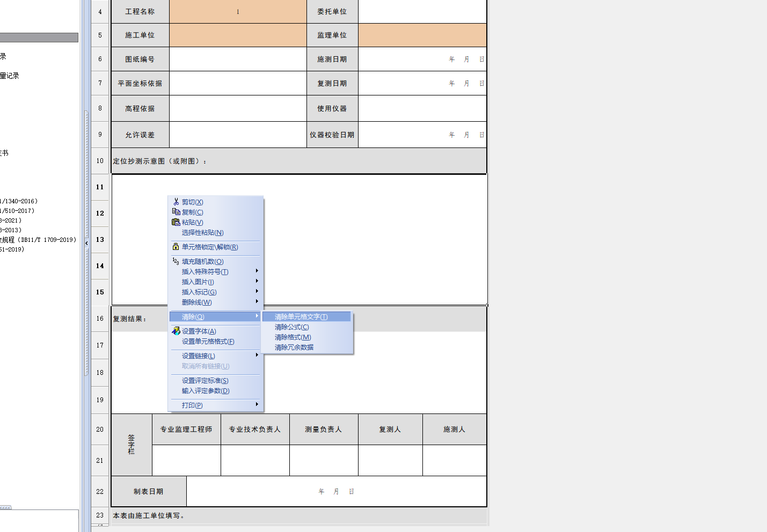Click the Paste (粘贴) clipboard icon
Screen dimensions: 767x532
click(176, 222)
